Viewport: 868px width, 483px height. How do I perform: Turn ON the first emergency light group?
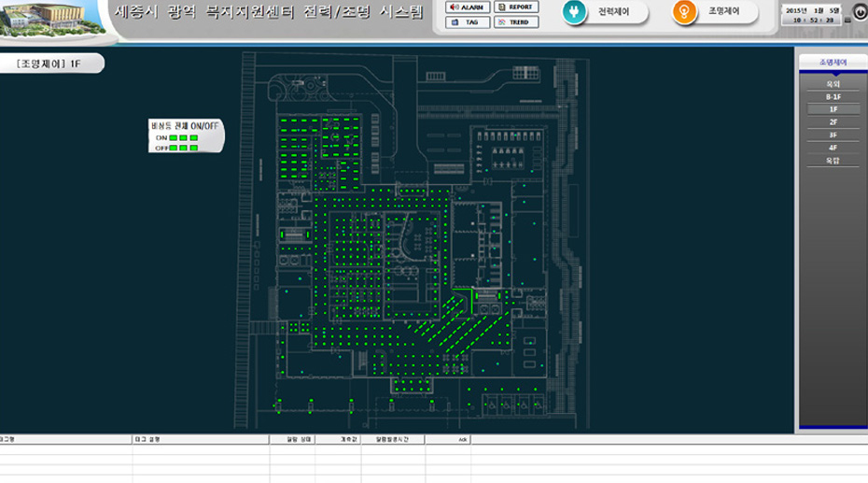(x=173, y=137)
